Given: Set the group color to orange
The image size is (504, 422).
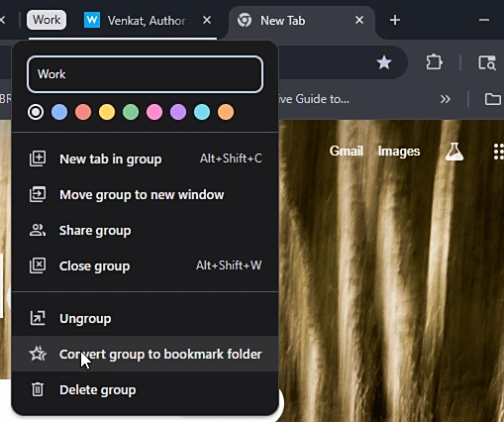Looking at the screenshot, I should pos(226,112).
